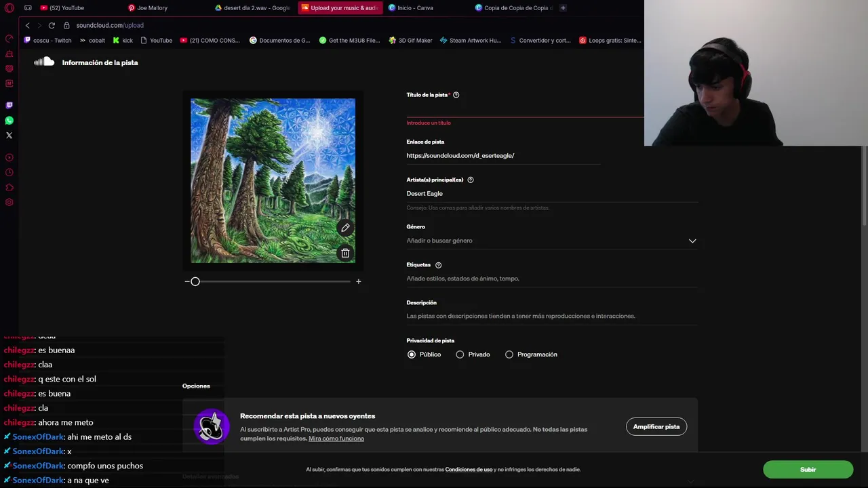Click the plus icon of the artwork zoom

pyautogui.click(x=359, y=281)
